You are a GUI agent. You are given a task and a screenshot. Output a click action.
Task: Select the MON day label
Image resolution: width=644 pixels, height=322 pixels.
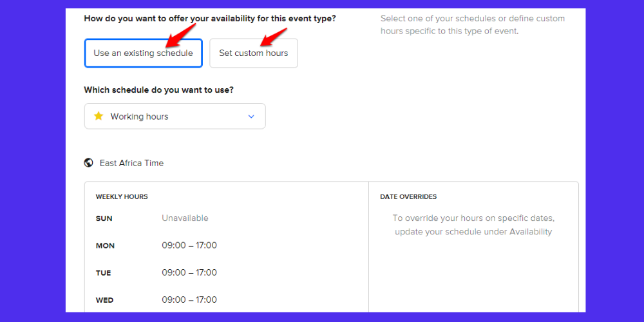click(105, 246)
